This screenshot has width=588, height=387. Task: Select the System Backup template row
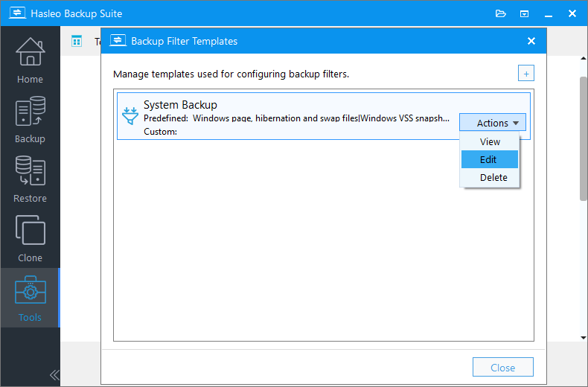coord(324,116)
